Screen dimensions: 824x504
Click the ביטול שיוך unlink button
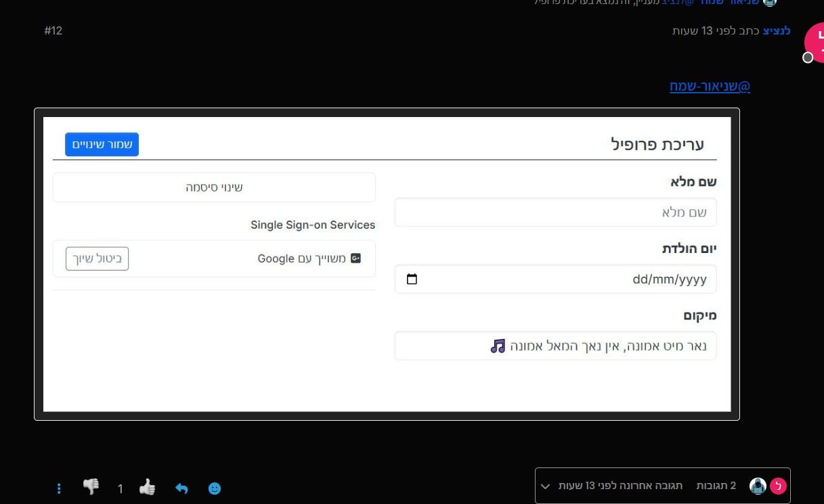[x=97, y=258]
